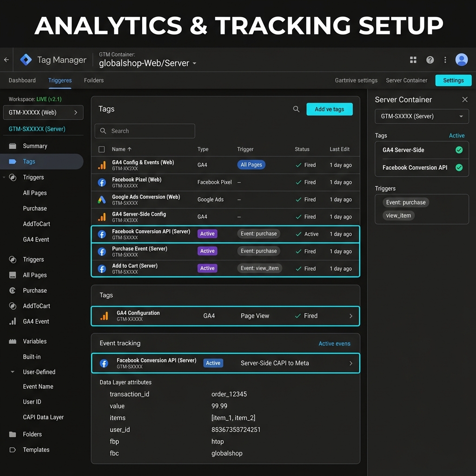Click the Templates icon in the sidebar
The image size is (476, 476).
[x=13, y=450]
